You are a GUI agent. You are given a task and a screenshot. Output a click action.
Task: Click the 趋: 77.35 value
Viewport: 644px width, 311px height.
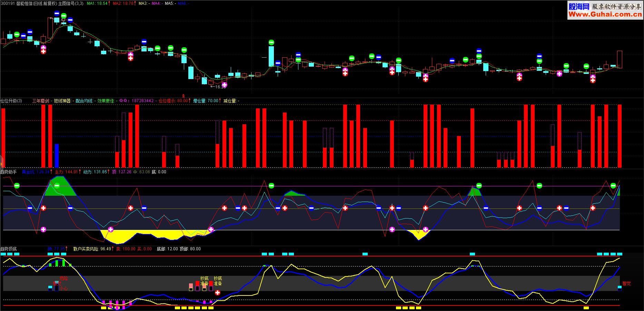click(x=56, y=249)
